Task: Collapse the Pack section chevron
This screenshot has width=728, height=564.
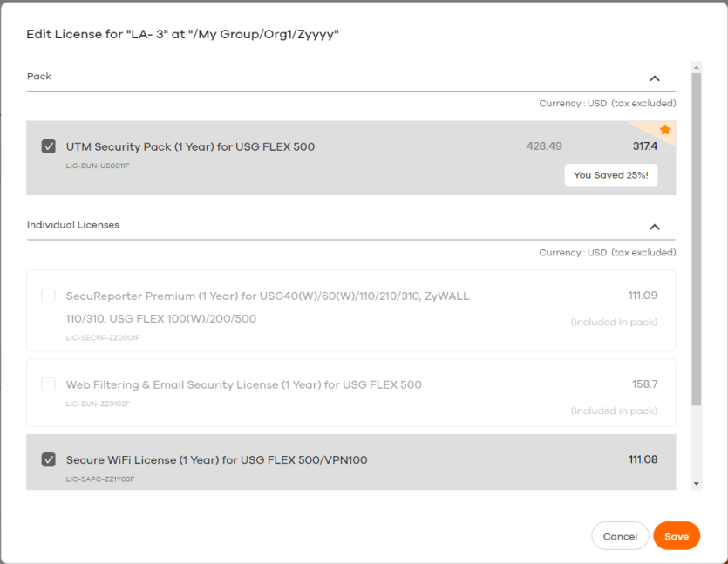Action: tap(655, 78)
